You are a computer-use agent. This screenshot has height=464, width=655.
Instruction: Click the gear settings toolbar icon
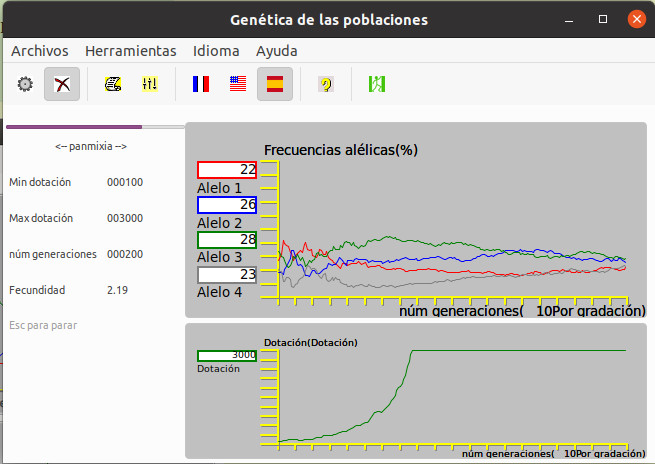25,85
